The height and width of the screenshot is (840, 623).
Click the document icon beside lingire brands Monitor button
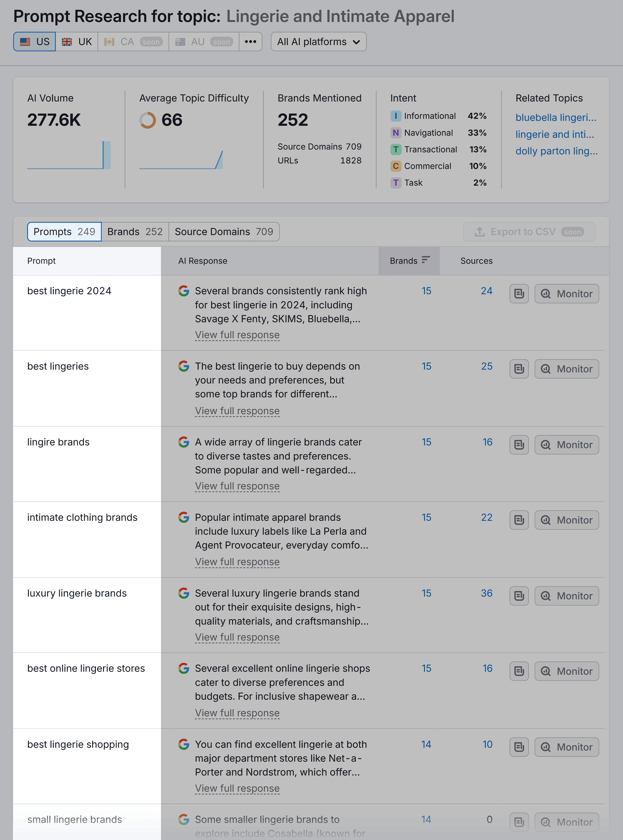[519, 445]
